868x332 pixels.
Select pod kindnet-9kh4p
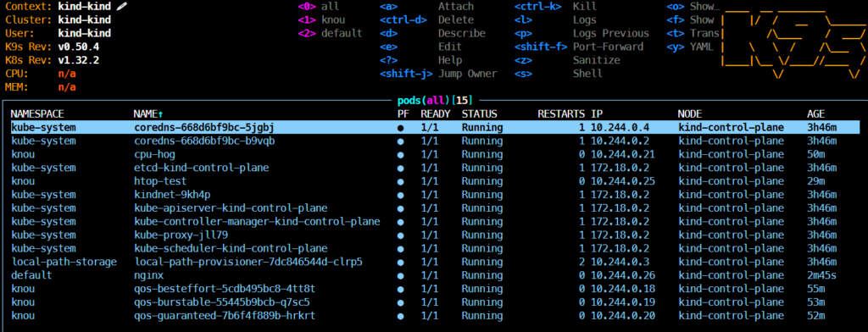(x=172, y=195)
